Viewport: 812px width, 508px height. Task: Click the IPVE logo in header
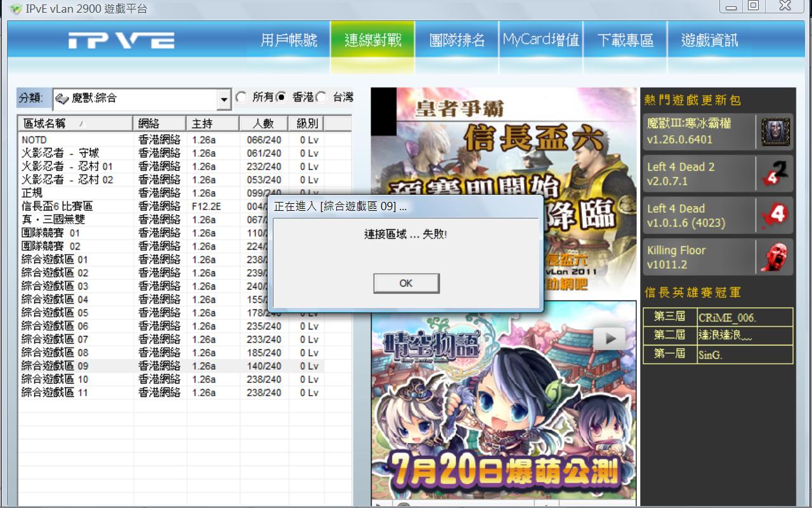pos(121,41)
